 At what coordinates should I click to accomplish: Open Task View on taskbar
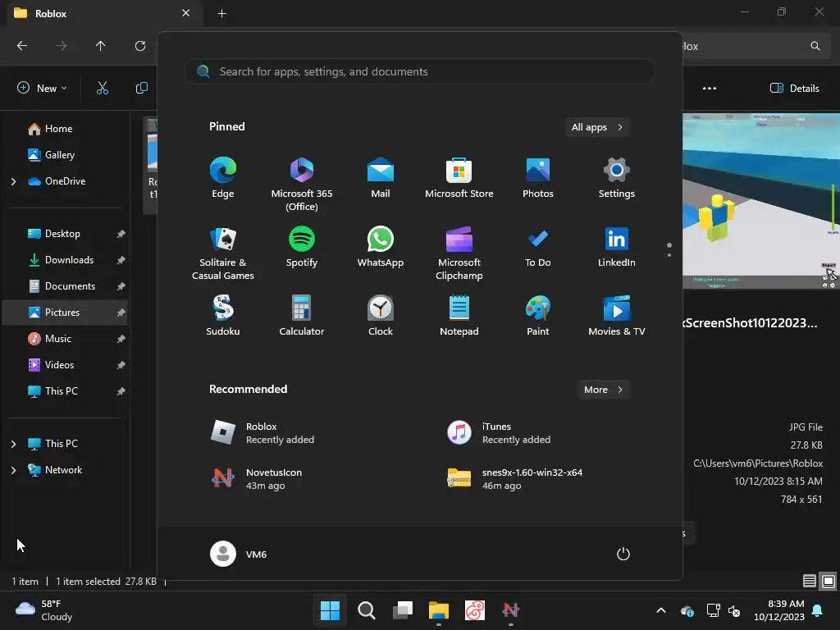(402, 610)
